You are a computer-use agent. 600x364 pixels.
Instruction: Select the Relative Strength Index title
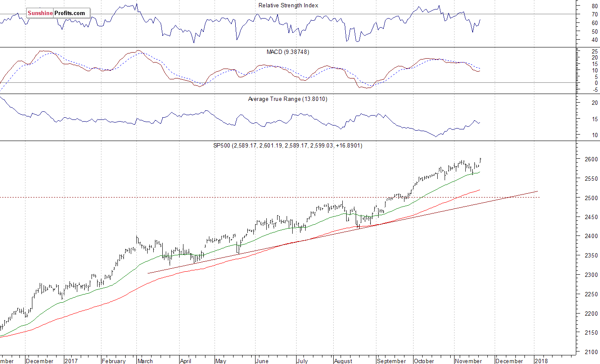[x=288, y=5]
